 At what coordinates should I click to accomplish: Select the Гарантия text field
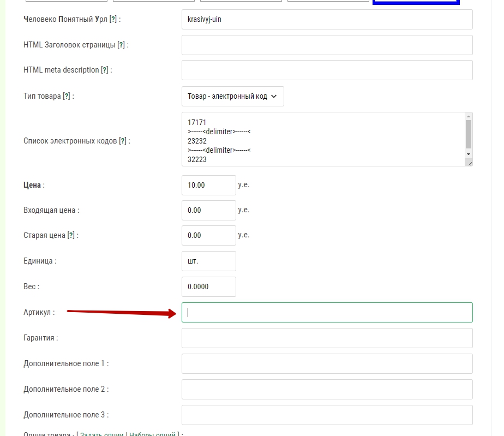[327, 338]
